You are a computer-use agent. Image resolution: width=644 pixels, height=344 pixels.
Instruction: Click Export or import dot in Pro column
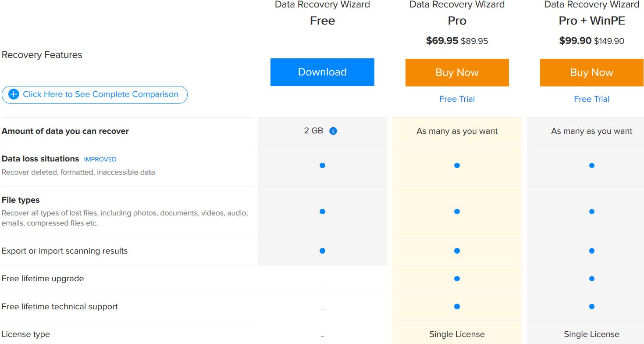[x=457, y=251]
